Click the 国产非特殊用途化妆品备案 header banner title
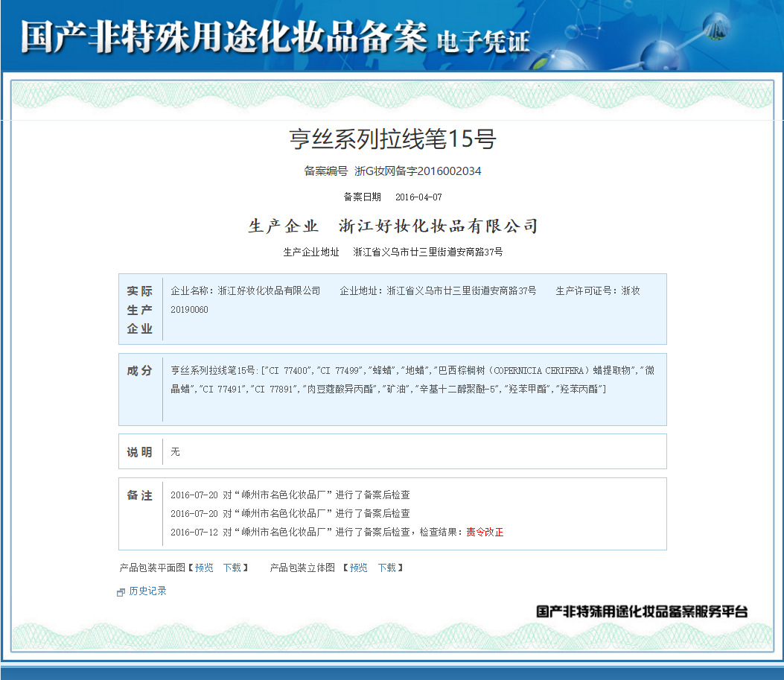784x680 pixels. tap(224, 36)
